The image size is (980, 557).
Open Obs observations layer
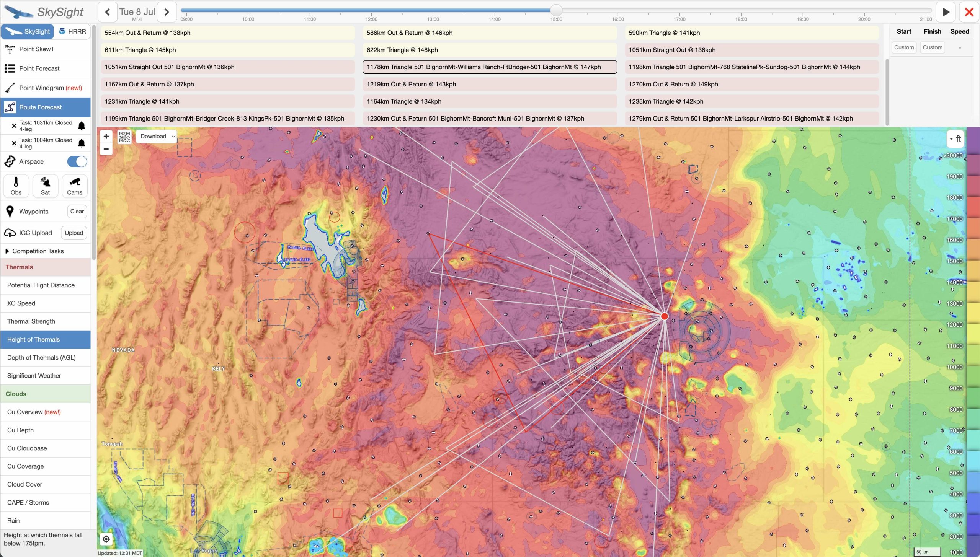tap(16, 186)
